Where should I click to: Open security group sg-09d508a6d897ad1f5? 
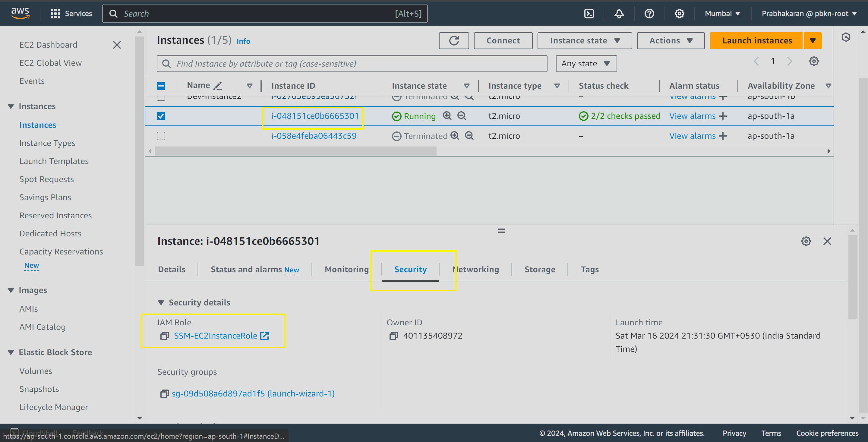(253, 393)
